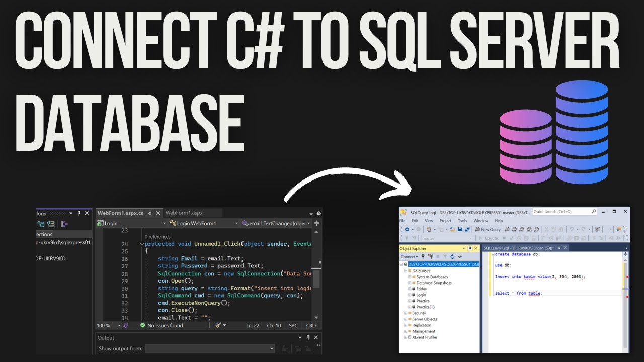
Task: Click New Query in the SSMS toolbar
Action: [x=488, y=229]
